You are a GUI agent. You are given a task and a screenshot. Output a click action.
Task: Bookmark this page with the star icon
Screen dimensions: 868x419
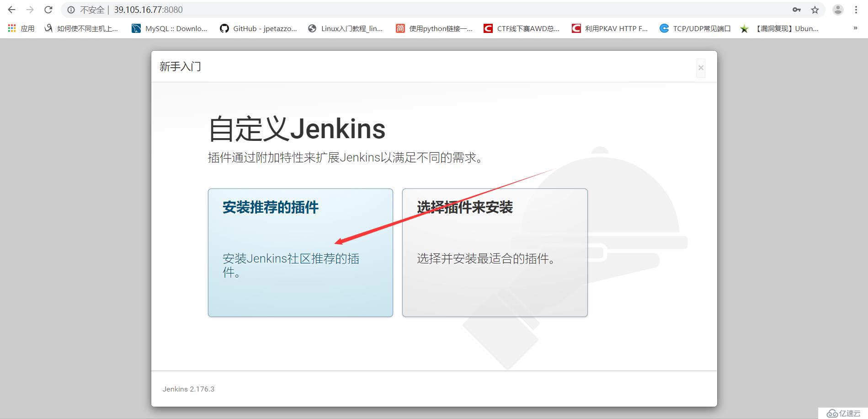tap(815, 10)
